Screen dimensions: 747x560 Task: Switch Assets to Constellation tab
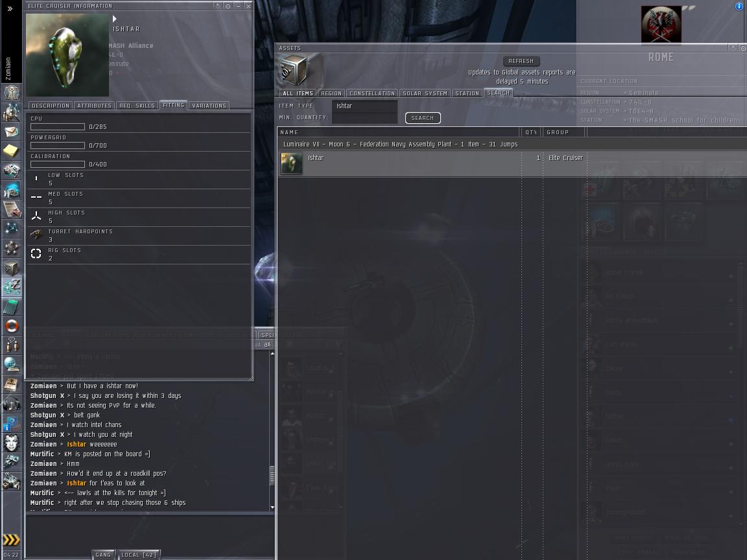[x=372, y=93]
